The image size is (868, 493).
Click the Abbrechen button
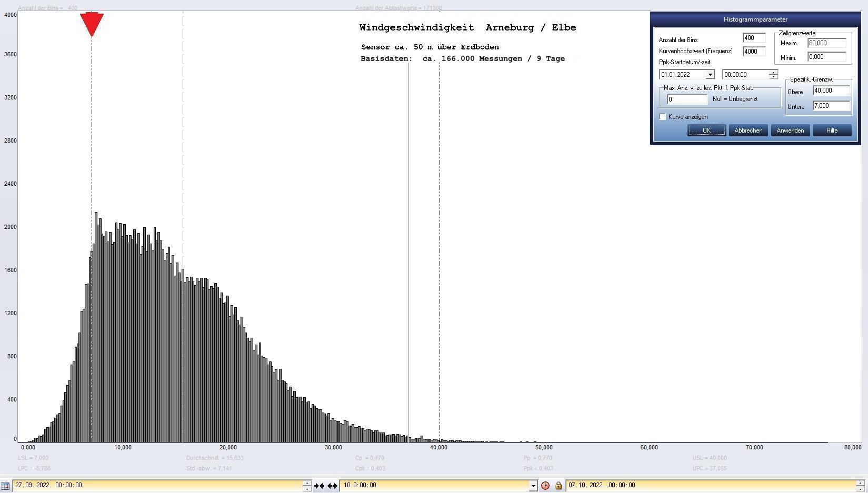748,130
